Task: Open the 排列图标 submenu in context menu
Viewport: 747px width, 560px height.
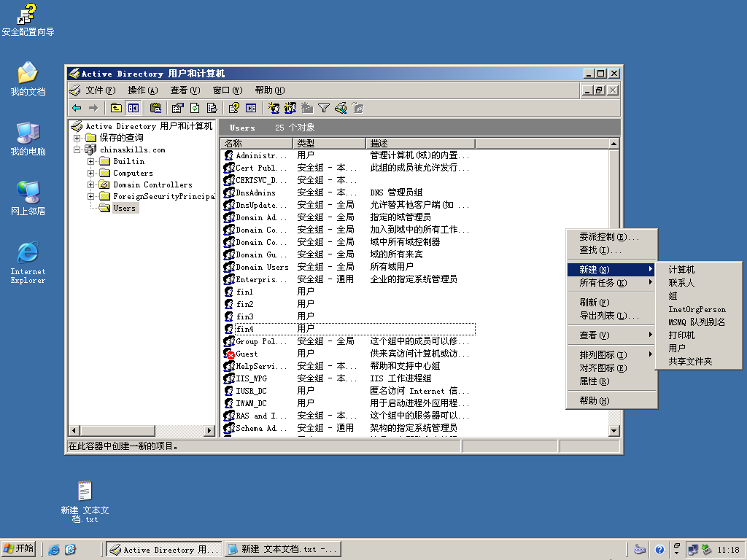Action: tap(612, 355)
